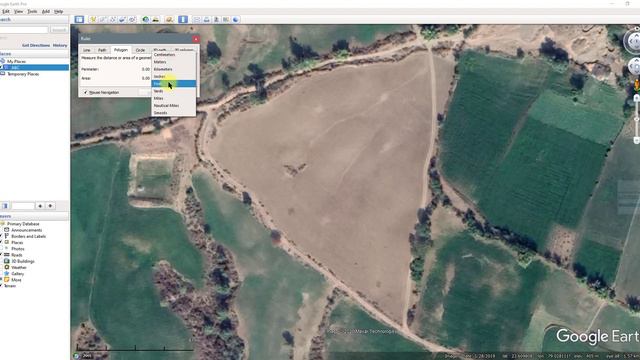
Task: Move selected place down with arrow button
Action: coord(50,206)
